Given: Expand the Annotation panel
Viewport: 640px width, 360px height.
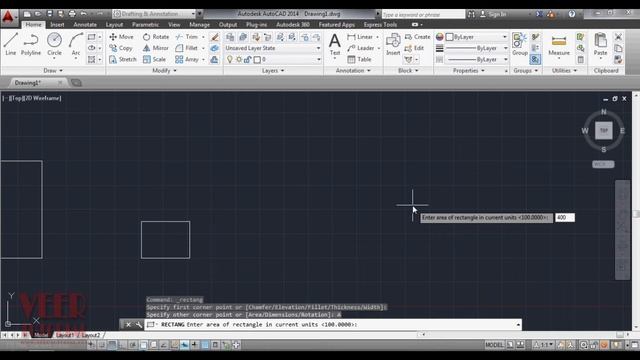Looking at the screenshot, I should click(353, 71).
